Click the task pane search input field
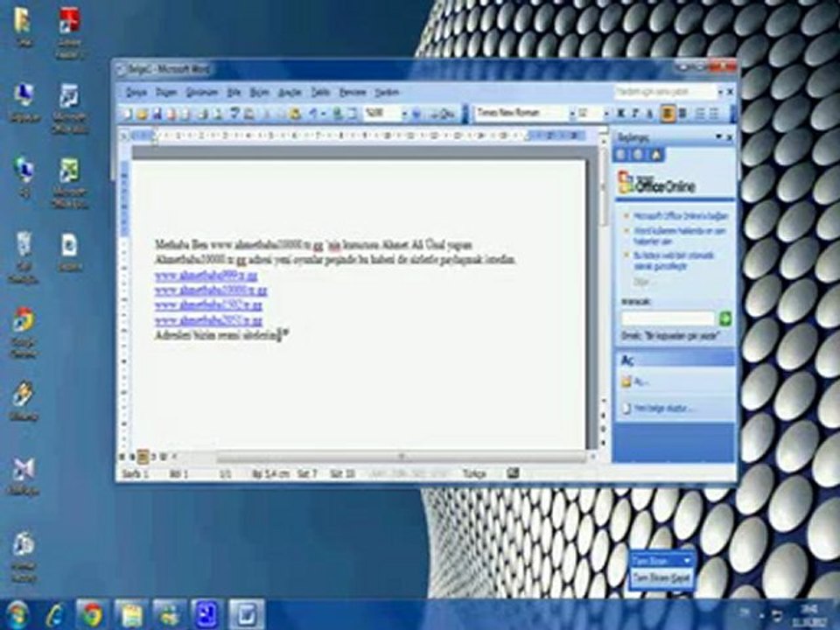The height and width of the screenshot is (630, 840). click(668, 318)
